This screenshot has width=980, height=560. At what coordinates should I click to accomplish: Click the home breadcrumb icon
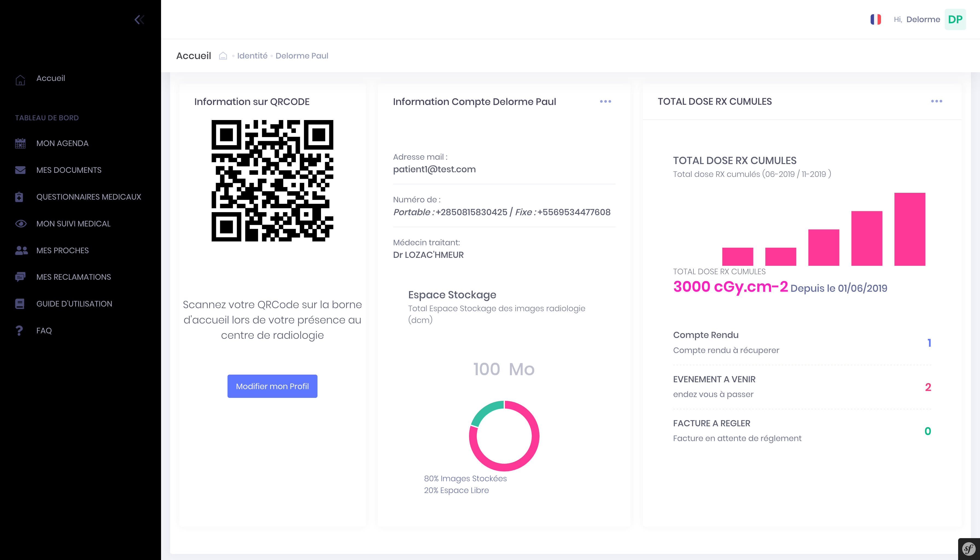[223, 56]
